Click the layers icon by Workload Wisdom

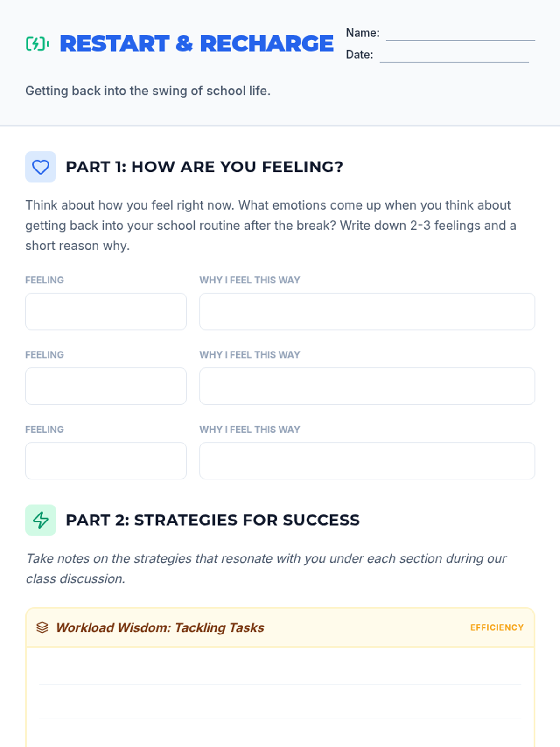pyautogui.click(x=42, y=627)
